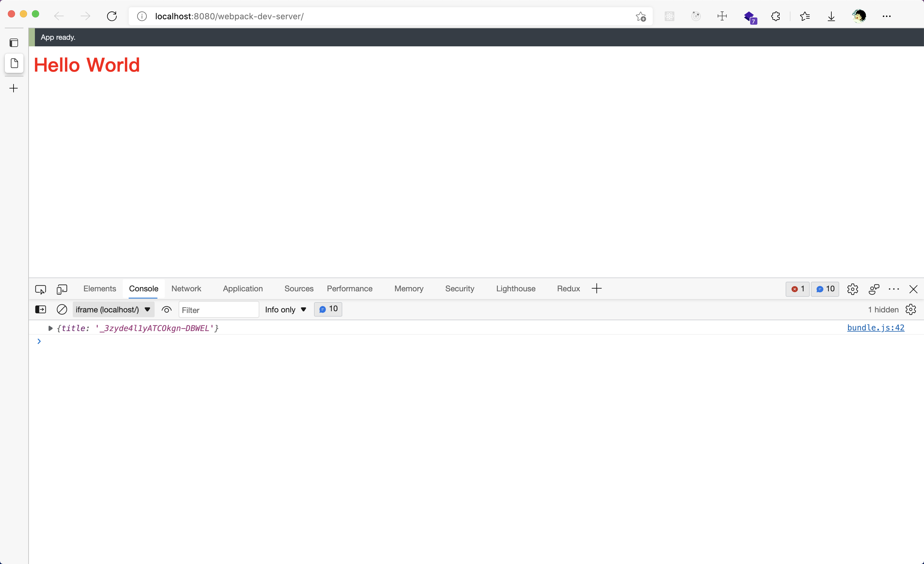Open DevTools settings gear
Image resolution: width=924 pixels, height=564 pixels.
(x=852, y=289)
